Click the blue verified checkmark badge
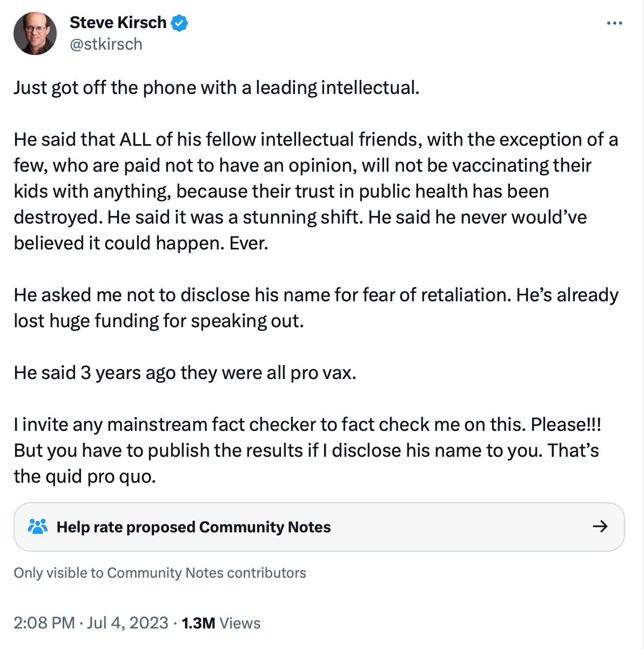Viewport: 644px width, 649px height. (179, 23)
